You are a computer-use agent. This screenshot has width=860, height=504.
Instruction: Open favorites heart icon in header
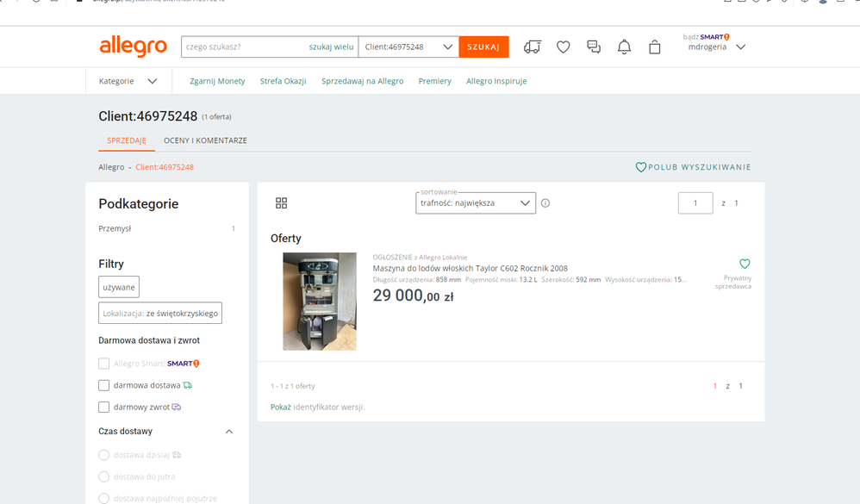click(x=563, y=47)
